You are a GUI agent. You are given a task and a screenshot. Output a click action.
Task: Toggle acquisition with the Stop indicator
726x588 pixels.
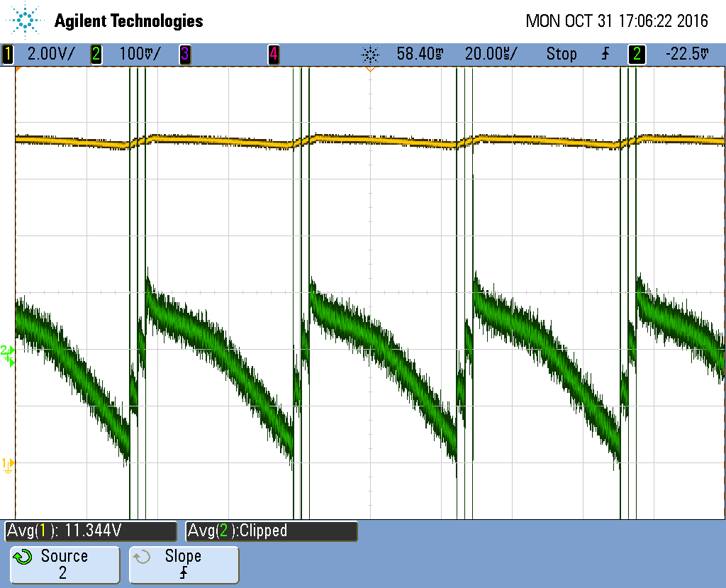coord(562,53)
